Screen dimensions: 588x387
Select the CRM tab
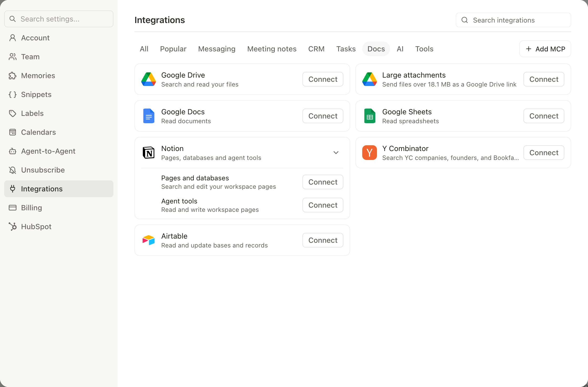tap(316, 49)
